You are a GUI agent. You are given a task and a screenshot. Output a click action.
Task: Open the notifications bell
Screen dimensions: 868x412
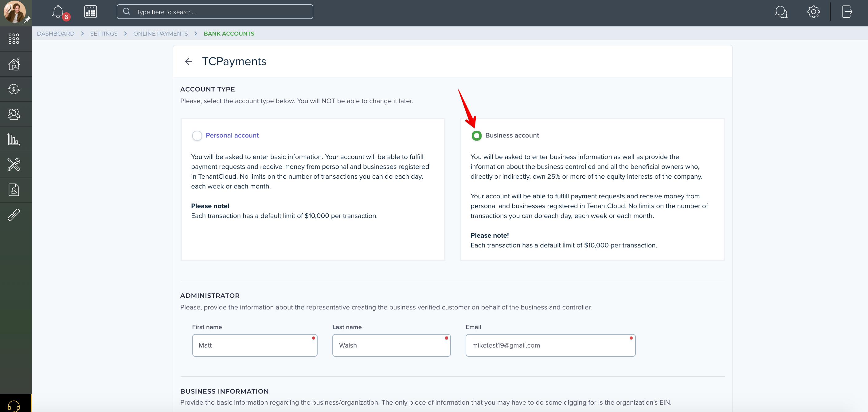pos(58,12)
